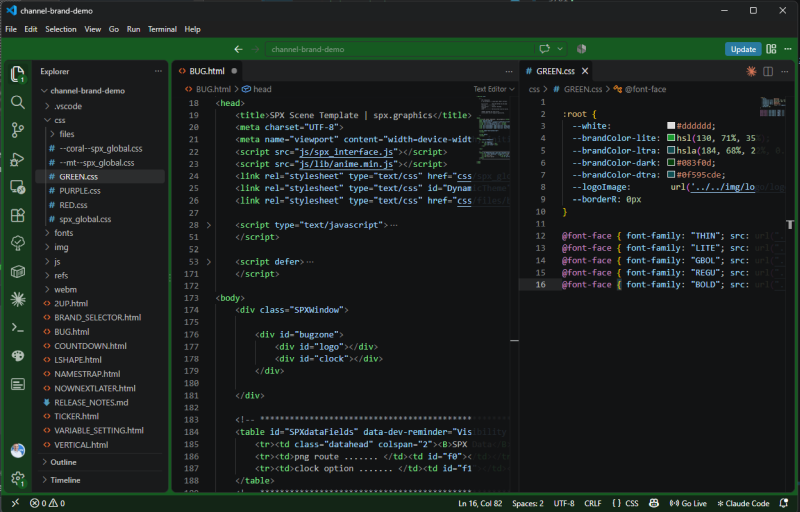
Task: Click CRLF end of line selector
Action: point(592,503)
